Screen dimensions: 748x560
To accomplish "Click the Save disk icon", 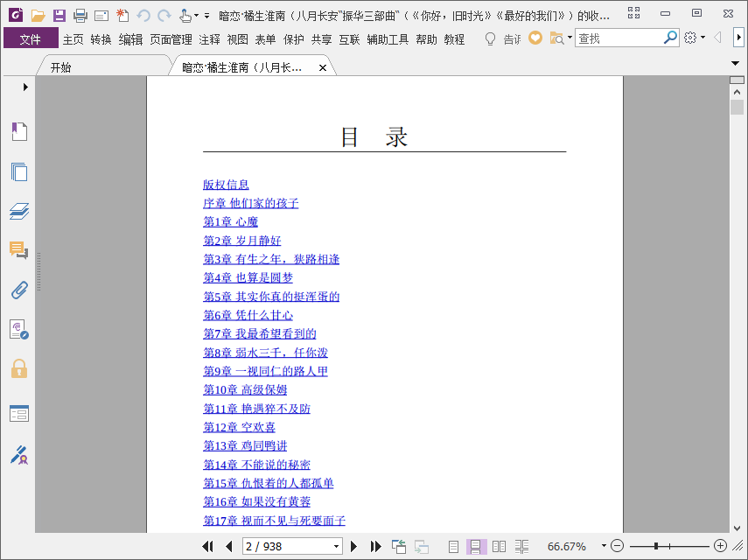I will [x=59, y=16].
